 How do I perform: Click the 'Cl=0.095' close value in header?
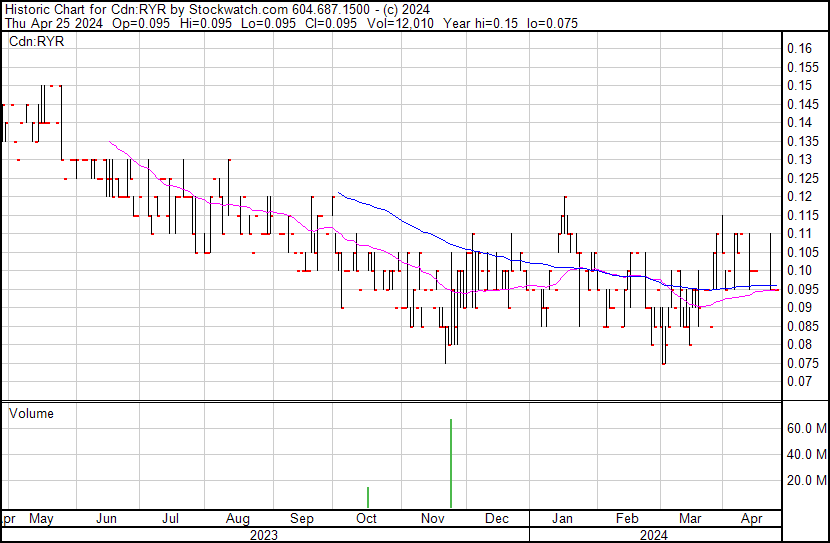(x=331, y=23)
